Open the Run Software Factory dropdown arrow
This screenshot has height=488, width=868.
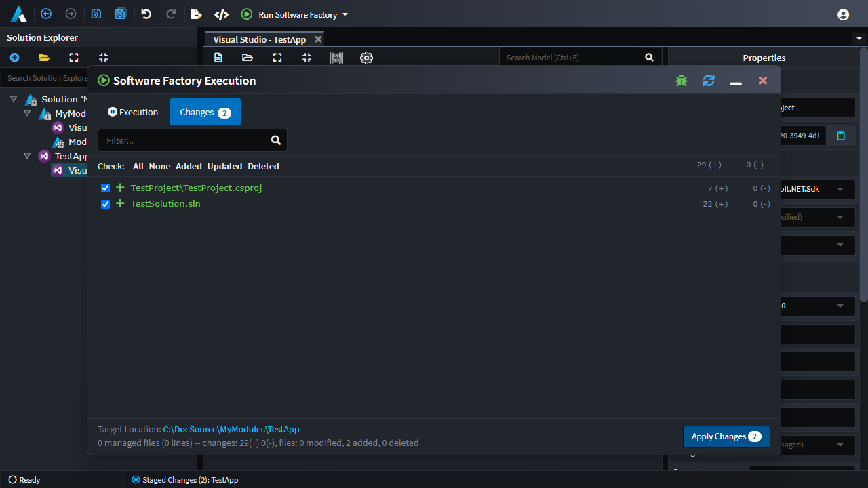pyautogui.click(x=345, y=14)
